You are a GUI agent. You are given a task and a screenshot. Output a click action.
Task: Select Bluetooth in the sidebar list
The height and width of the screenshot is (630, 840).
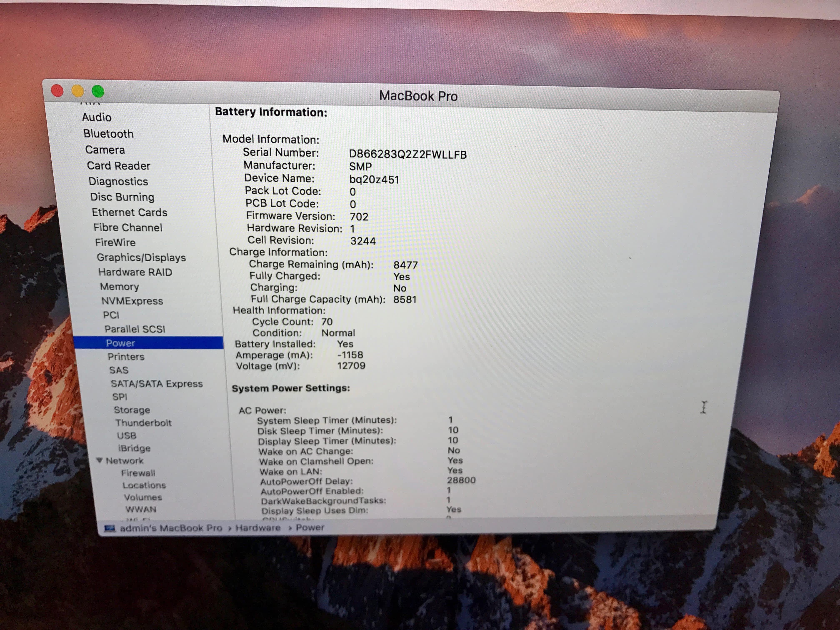point(108,134)
